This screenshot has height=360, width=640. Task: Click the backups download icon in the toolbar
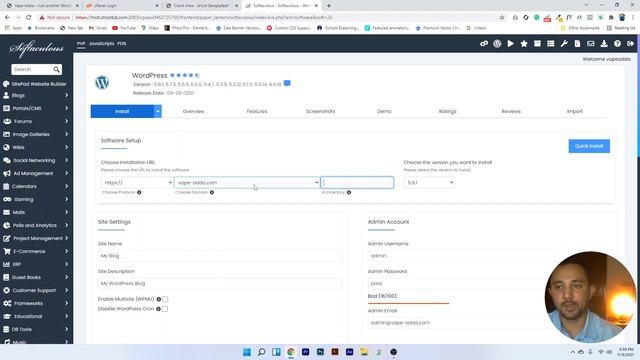tap(604, 43)
